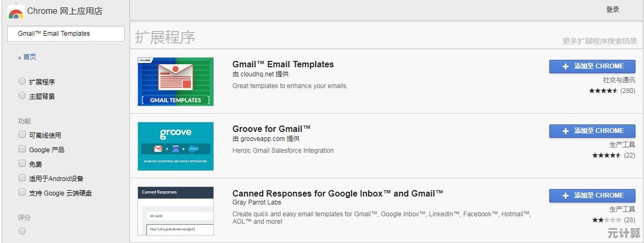Click the Chrome Web Store logo icon

[16, 12]
